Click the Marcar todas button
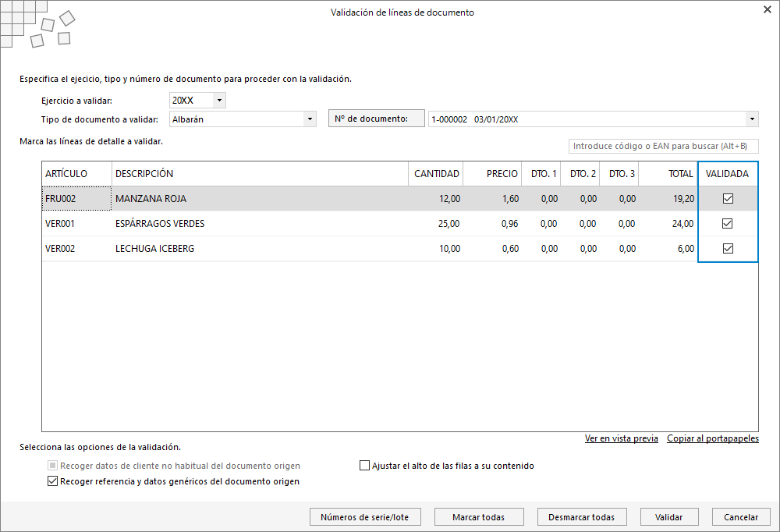The width and height of the screenshot is (780, 532). (479, 517)
